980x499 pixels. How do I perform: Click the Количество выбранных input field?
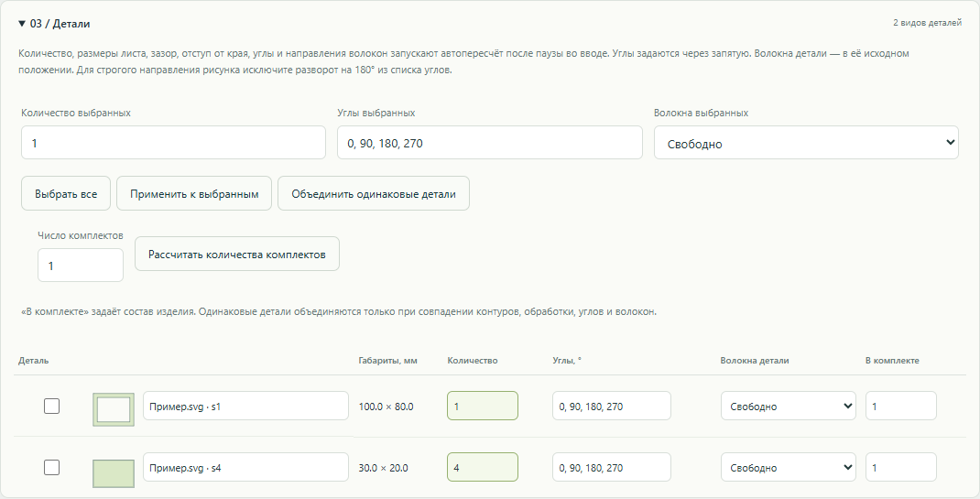coord(173,143)
